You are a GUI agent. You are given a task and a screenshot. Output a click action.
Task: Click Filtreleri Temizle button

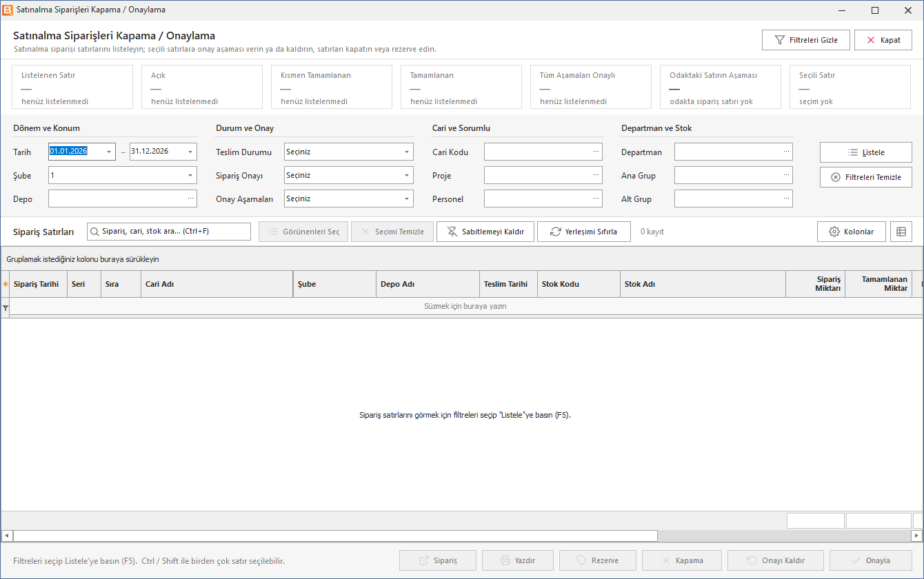(x=866, y=177)
